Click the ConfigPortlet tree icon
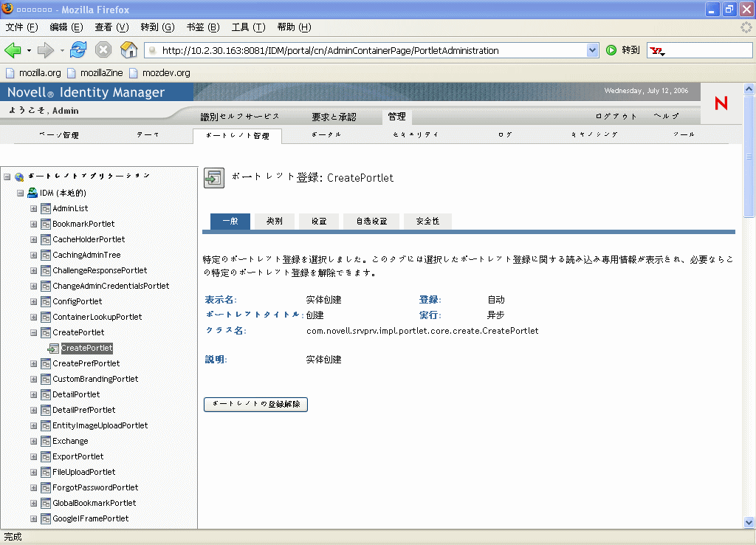The image size is (756, 545). tap(46, 302)
